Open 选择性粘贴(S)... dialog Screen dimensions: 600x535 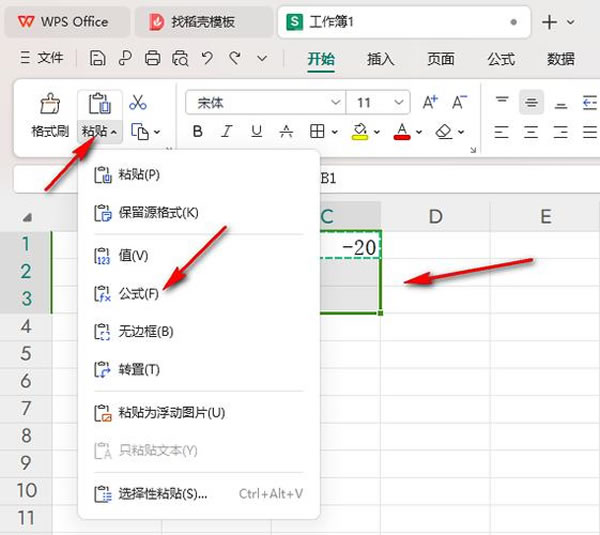click(199, 494)
